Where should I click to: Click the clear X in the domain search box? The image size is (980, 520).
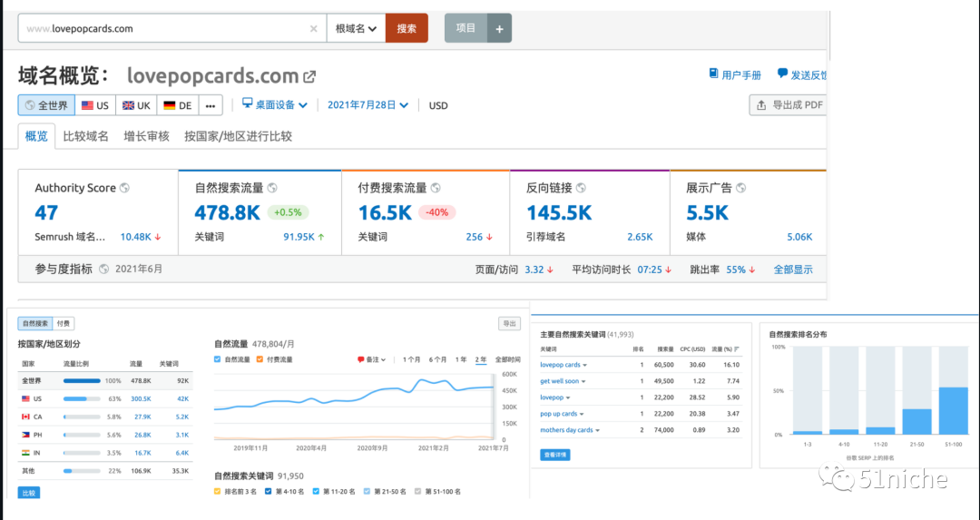[313, 28]
